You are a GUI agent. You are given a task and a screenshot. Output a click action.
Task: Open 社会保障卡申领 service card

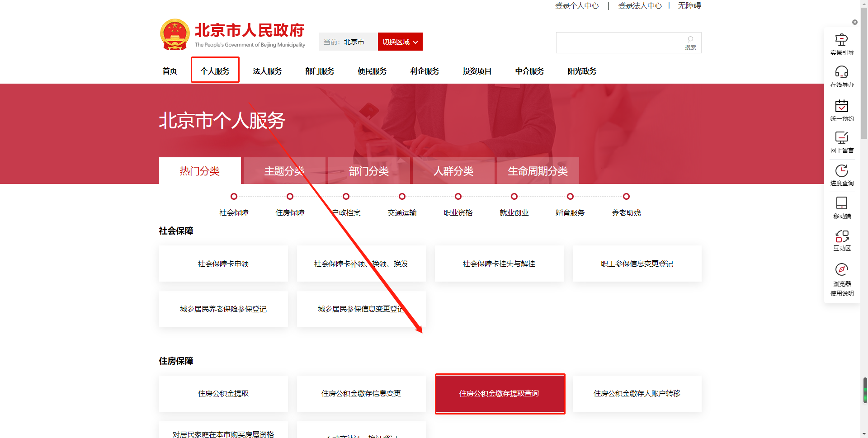click(223, 264)
